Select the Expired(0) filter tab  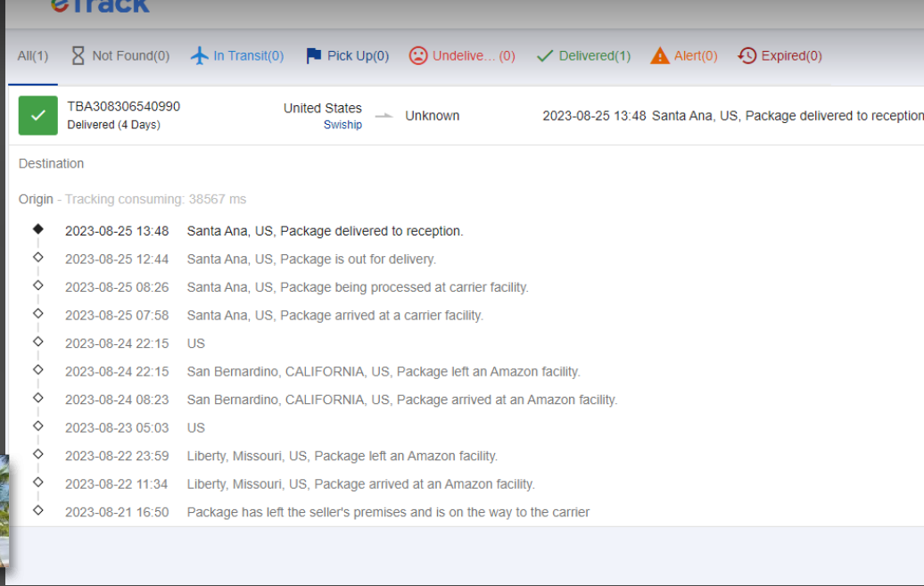pos(780,56)
